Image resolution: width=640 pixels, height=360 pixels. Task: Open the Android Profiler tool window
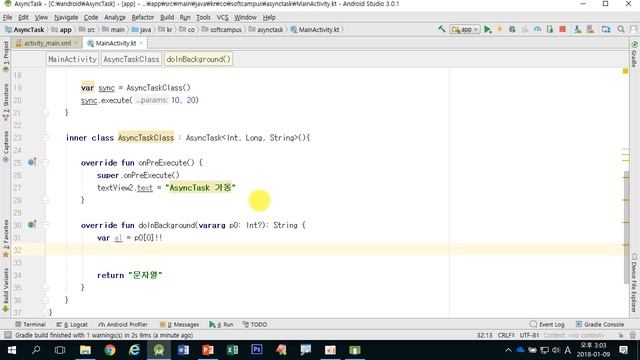[x=123, y=324]
